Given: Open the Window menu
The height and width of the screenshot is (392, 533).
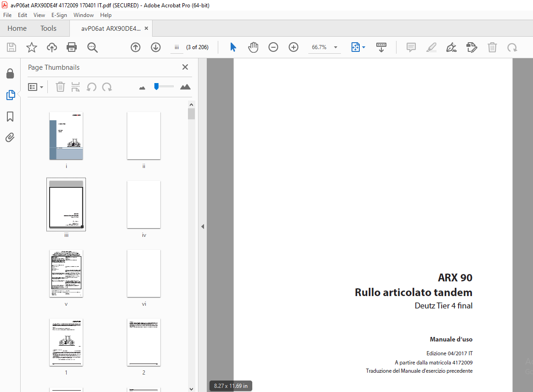Looking at the screenshot, I should (84, 15).
